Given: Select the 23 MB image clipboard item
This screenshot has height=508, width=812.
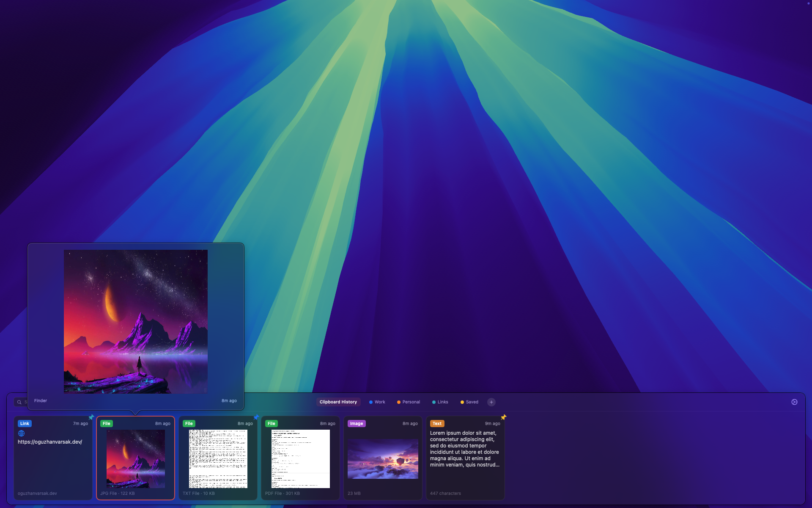Looking at the screenshot, I should [x=383, y=458].
